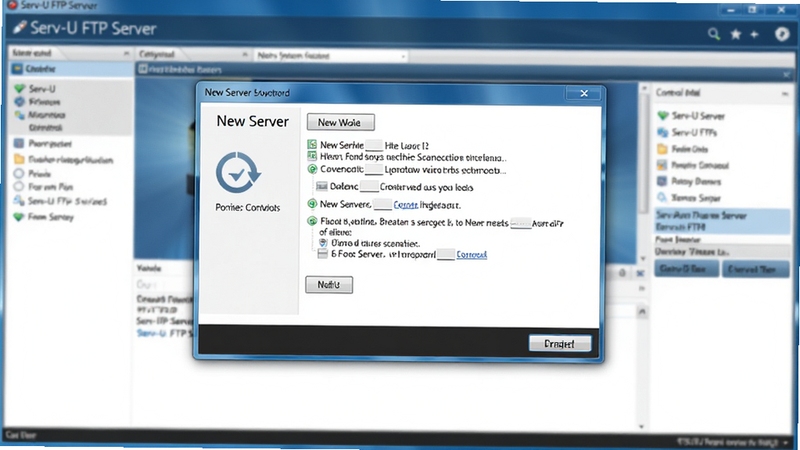Viewport: 800px width, 450px height.
Task: Click the green heart icon on the left sidebar's last row
Action: coord(19,217)
